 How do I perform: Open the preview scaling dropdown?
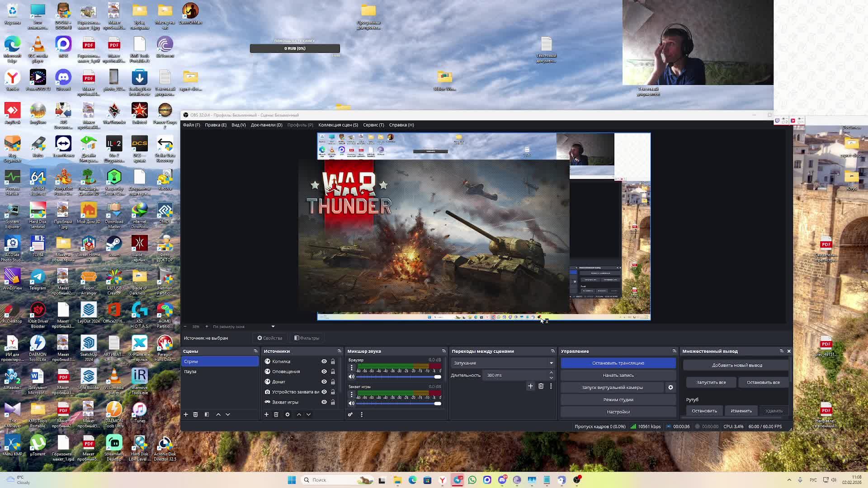[x=273, y=327]
